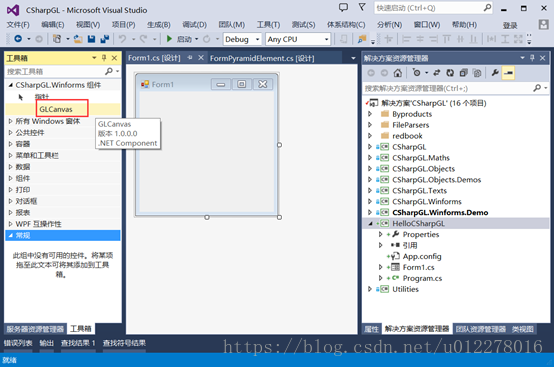Screen dimensions: 554x367
Task: Click search magnifier in toolbox search box
Action: 109,71
